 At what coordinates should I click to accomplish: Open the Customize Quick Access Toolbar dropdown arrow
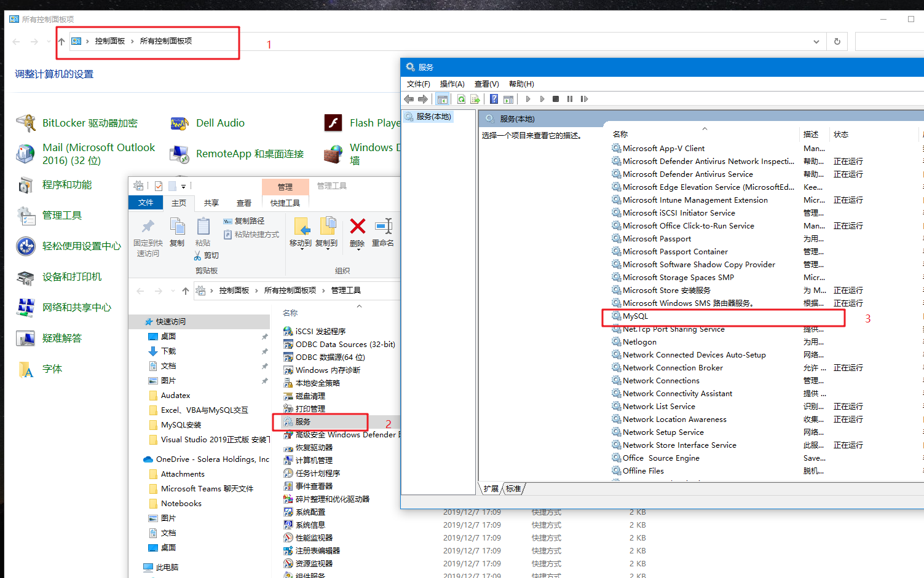click(184, 186)
